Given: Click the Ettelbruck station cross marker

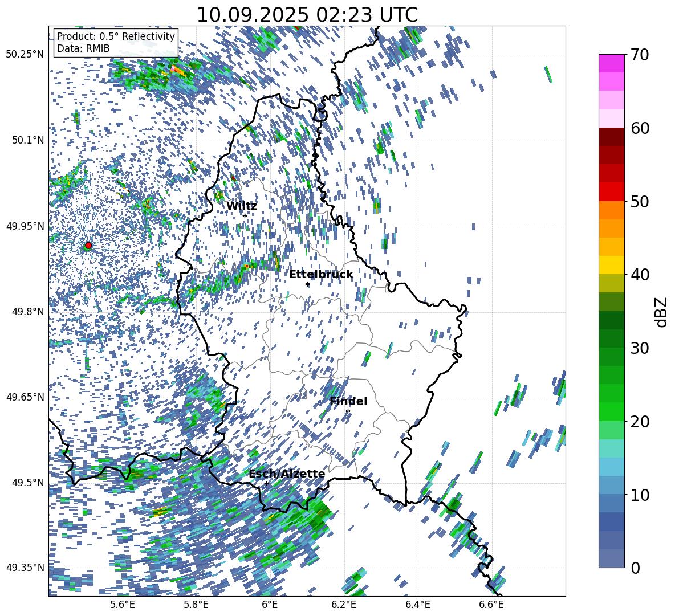Looking at the screenshot, I should (307, 284).
